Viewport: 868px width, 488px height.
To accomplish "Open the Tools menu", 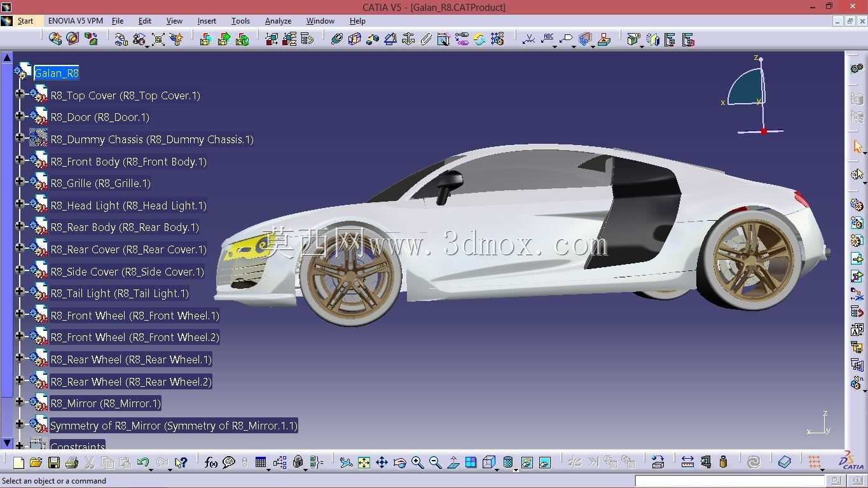I will (240, 21).
